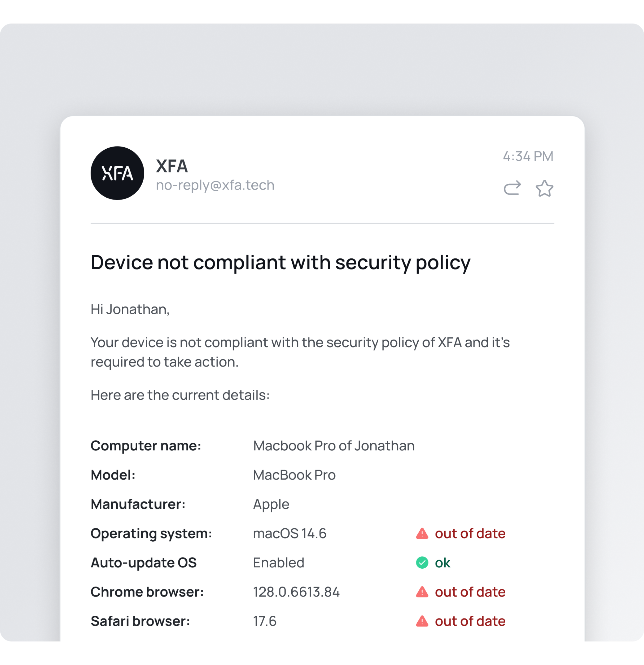Click the green checkmark next to ok
Screen dimensions: 644x665
422,563
